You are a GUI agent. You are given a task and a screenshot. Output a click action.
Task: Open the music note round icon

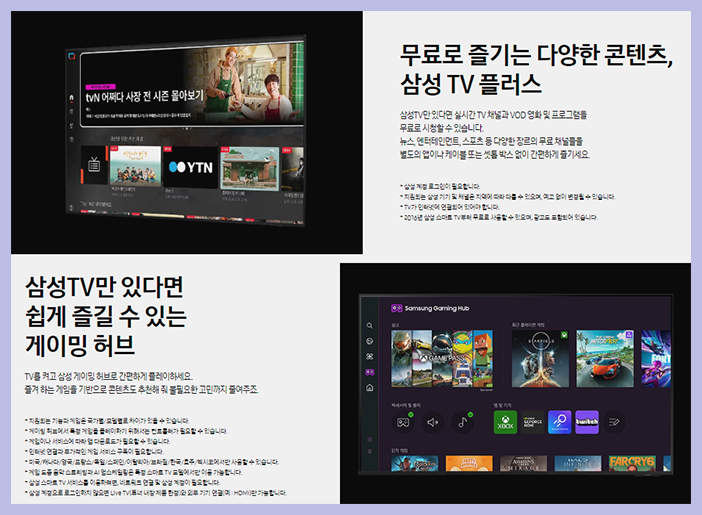462,422
